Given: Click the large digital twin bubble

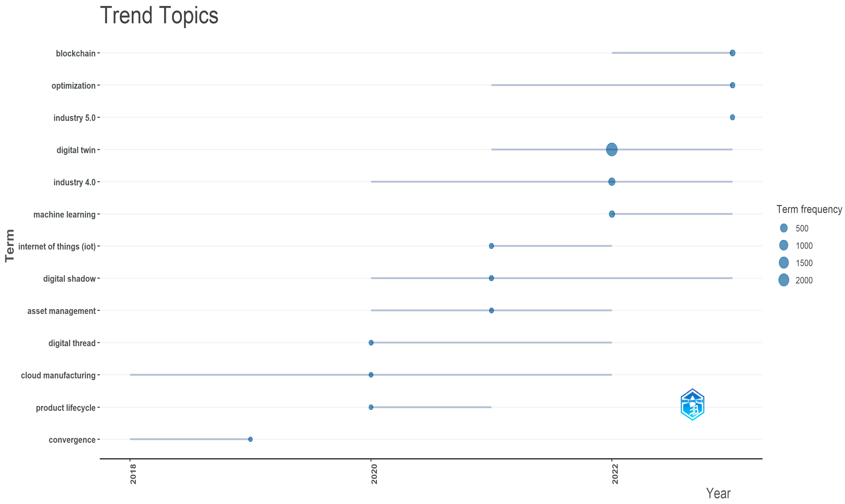Looking at the screenshot, I should (x=612, y=149).
